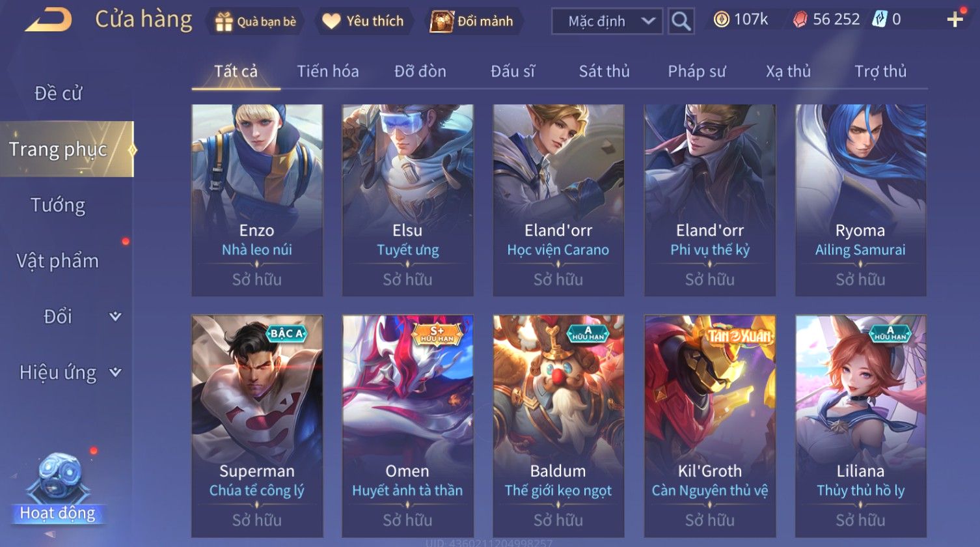Open the Hoạt động activity icon
Viewport: 980px width, 547px height.
(58, 488)
